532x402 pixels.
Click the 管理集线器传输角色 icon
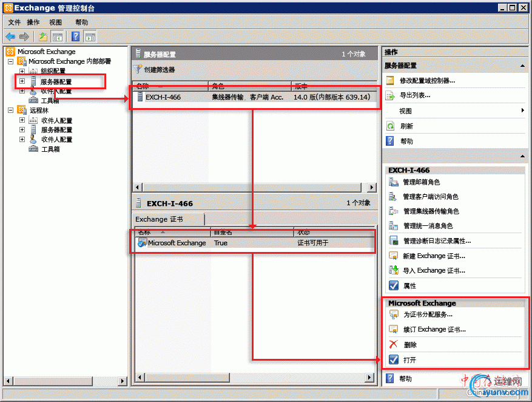[x=394, y=211]
